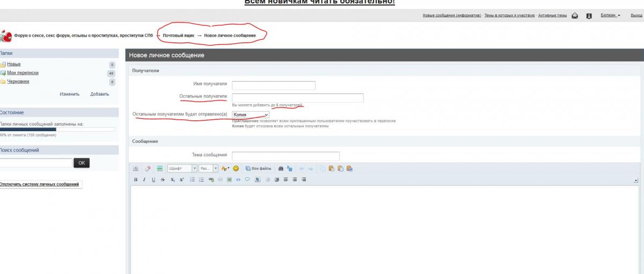The height and width of the screenshot is (274, 644).
Task: Open the Мои переписки folder
Action: 23,73
